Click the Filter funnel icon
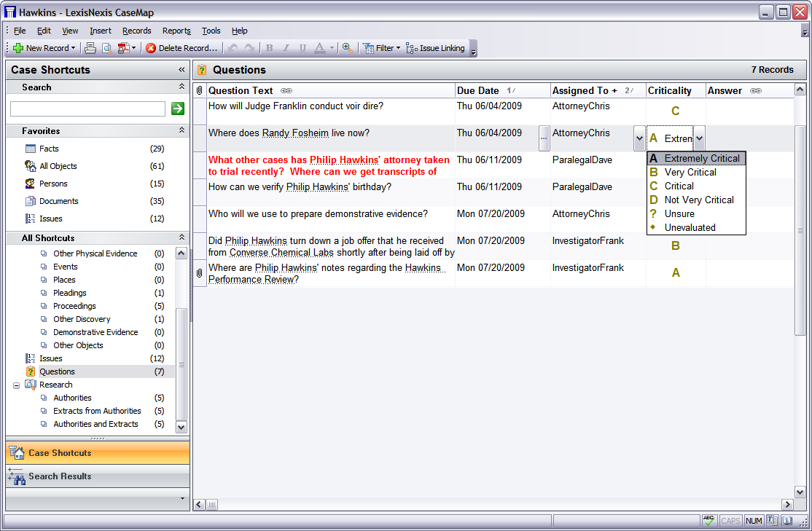This screenshot has width=812, height=531. coord(368,48)
